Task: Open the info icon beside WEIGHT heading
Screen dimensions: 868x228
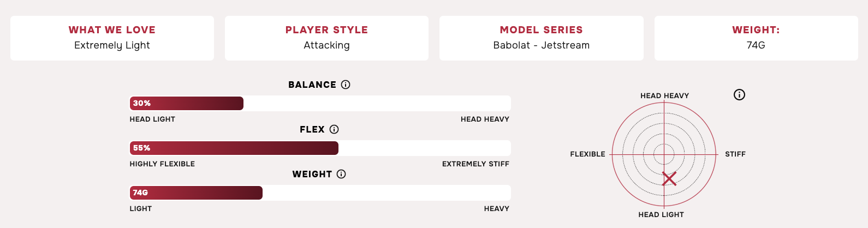Action: pyautogui.click(x=341, y=174)
